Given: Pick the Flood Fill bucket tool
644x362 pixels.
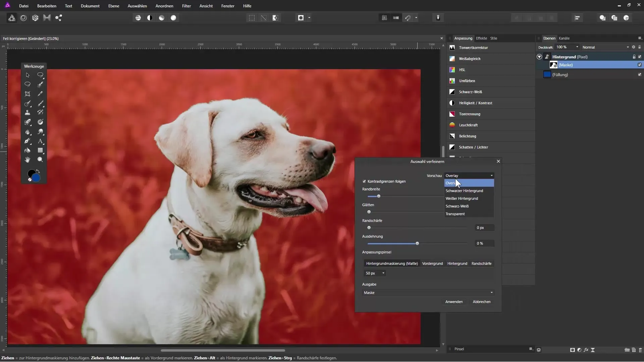Looking at the screenshot, I should tap(28, 150).
